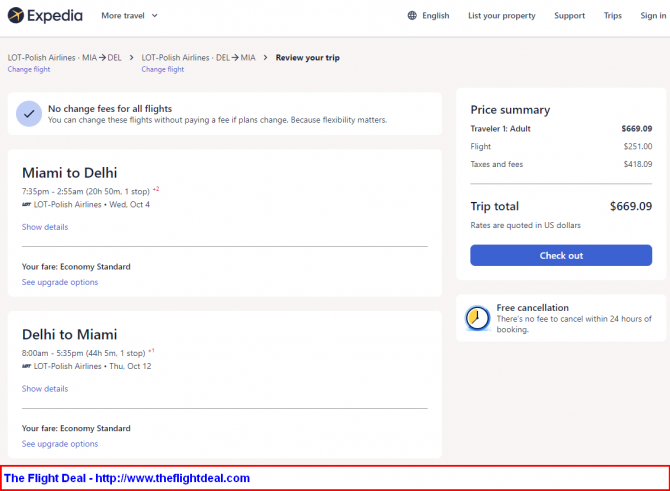
Task: Click the Miami to Delhi heading
Action: (x=70, y=173)
